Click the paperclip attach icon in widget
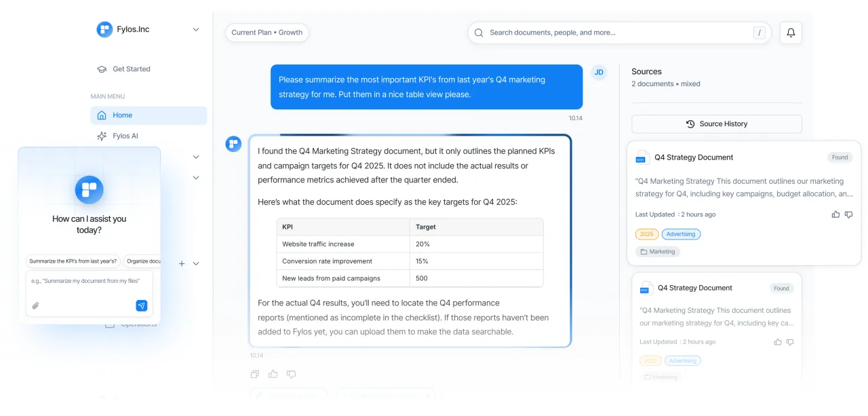This screenshot has width=868, height=416. coord(35,306)
